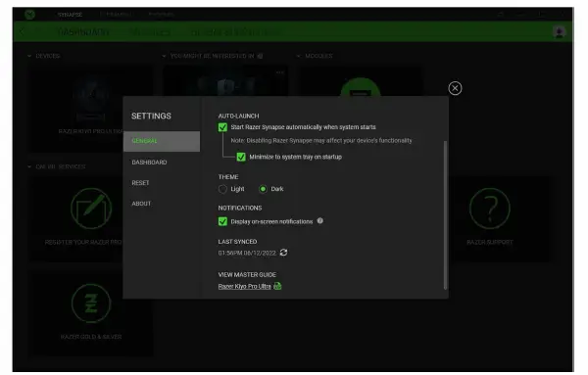The height and width of the screenshot is (375, 588).
Task: Click the Razer Gold & Silver label
Action: [x=91, y=337]
